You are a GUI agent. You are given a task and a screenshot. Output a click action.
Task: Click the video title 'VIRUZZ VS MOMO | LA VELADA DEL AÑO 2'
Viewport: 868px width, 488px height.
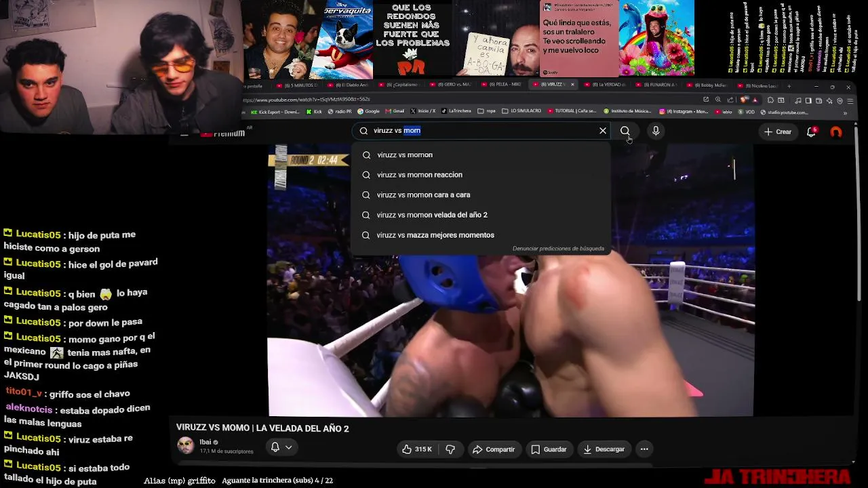262,428
